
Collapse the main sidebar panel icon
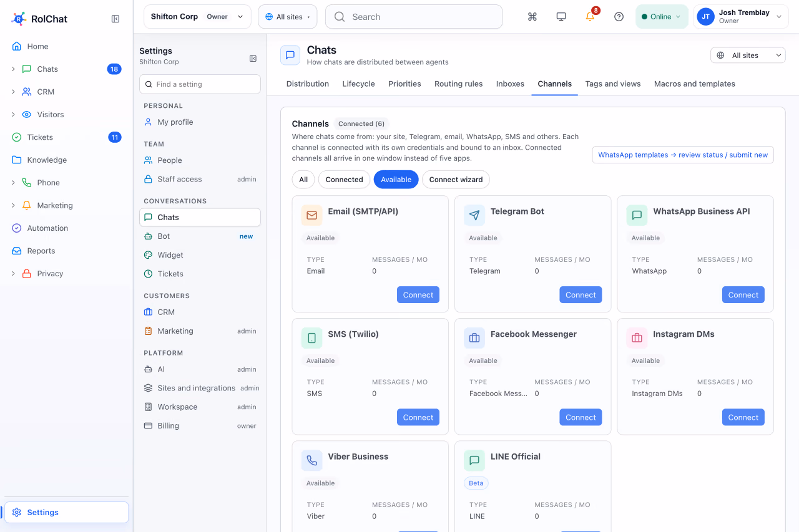pos(115,19)
